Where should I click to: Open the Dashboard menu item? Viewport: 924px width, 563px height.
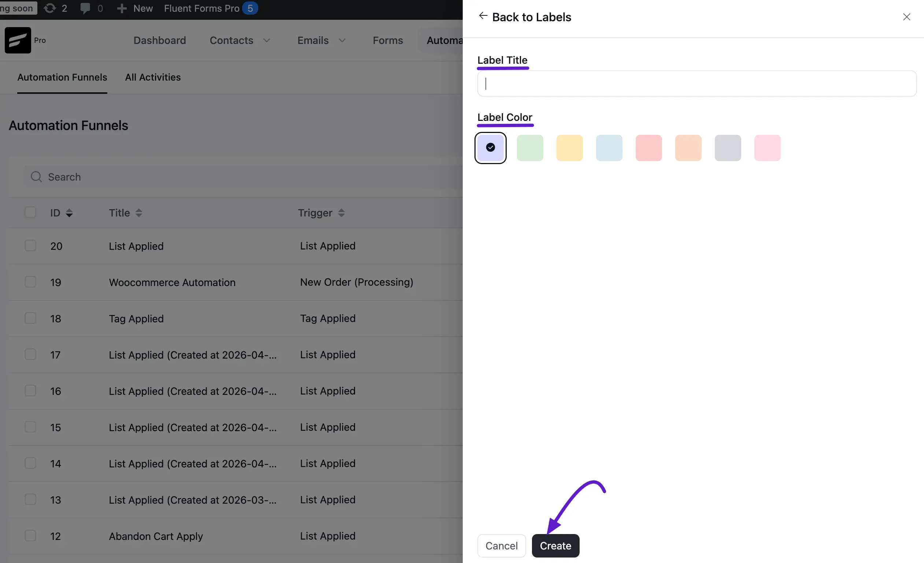160,40
